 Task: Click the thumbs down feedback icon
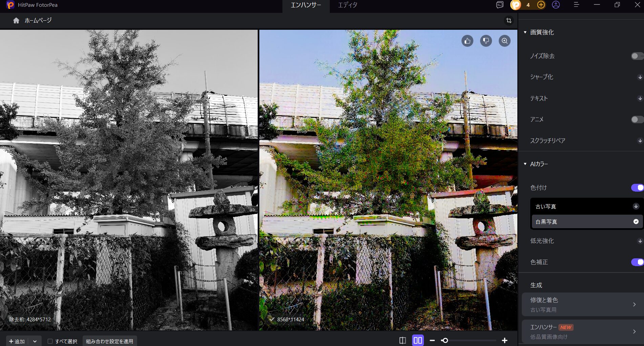(x=486, y=41)
